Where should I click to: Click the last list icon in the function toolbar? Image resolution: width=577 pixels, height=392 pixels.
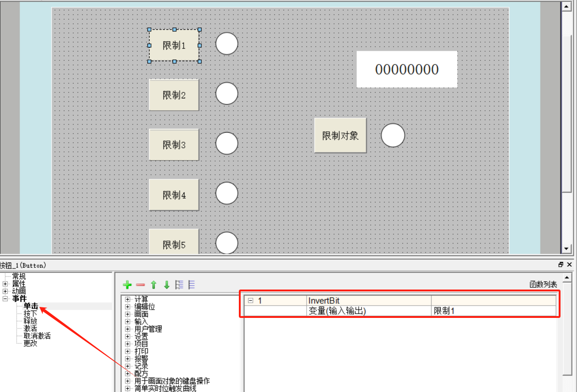point(192,285)
